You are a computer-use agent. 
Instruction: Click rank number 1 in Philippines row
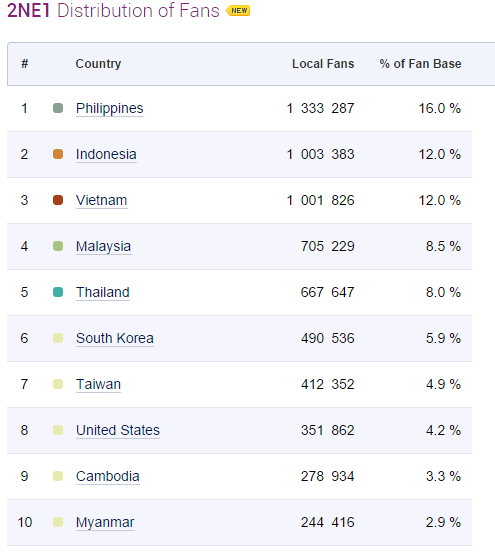tap(24, 109)
